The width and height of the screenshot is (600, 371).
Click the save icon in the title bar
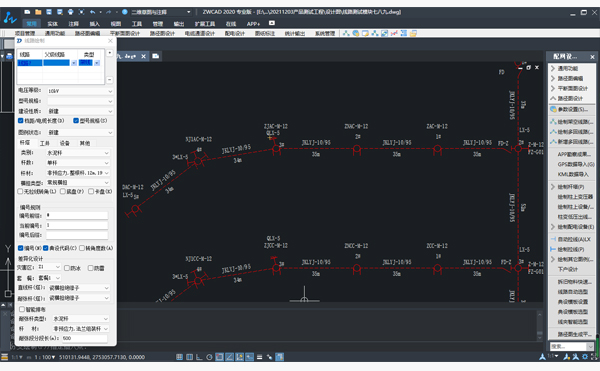pyautogui.click(x=49, y=12)
